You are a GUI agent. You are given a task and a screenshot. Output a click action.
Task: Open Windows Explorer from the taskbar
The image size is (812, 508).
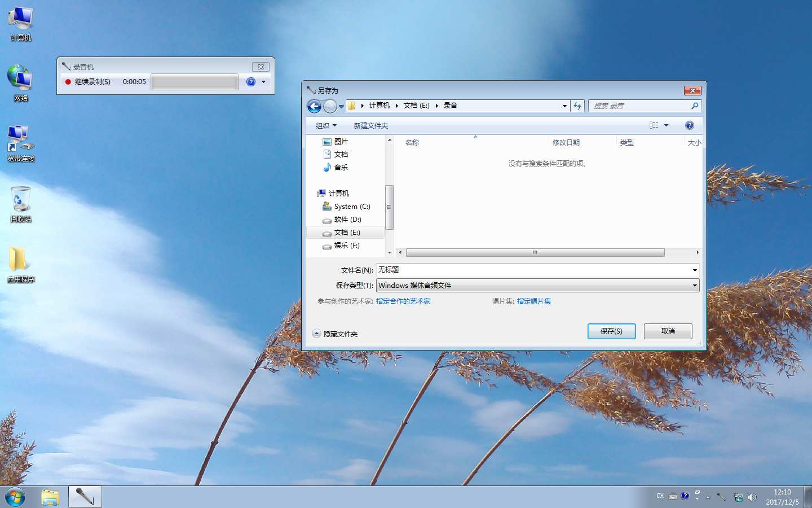(x=50, y=497)
